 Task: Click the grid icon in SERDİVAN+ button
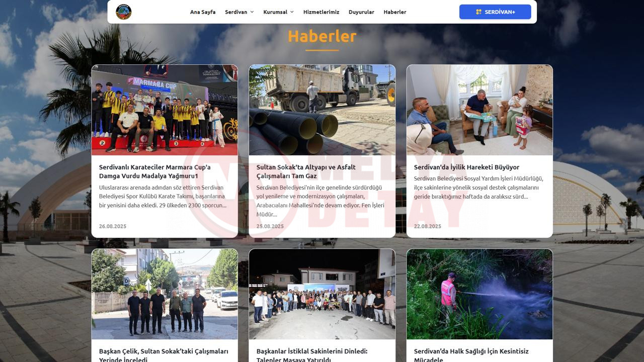(478, 12)
